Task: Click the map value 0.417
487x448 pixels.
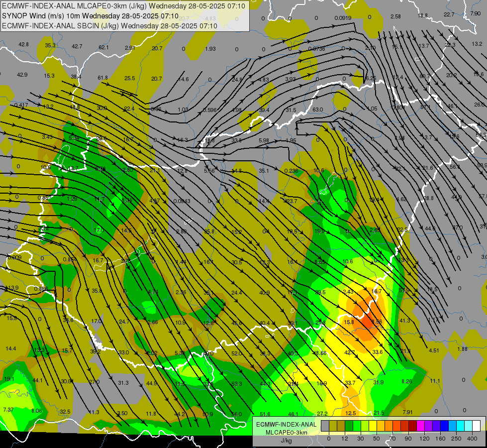Action: (21, 105)
